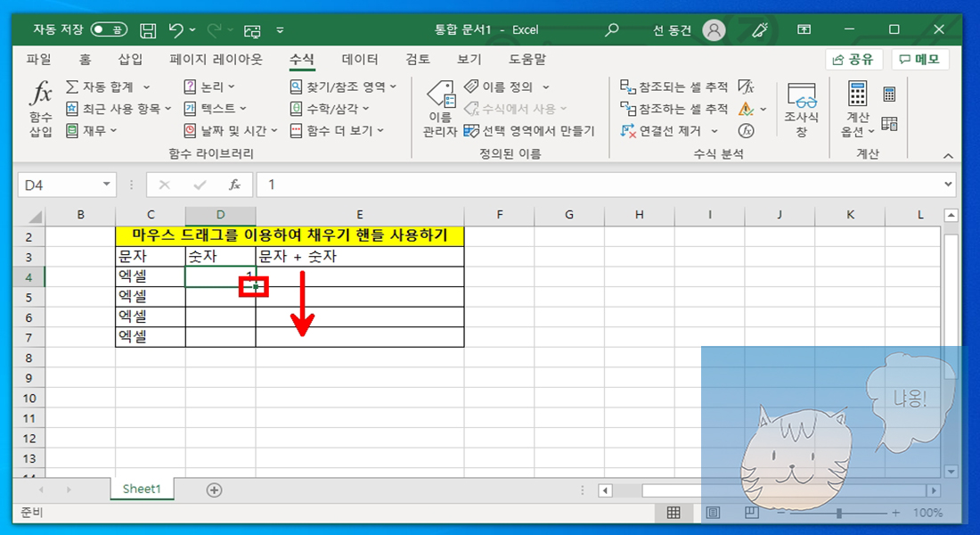The image size is (980, 535).
Task: Open the 텍스트 functions dropdown
Action: point(216,109)
